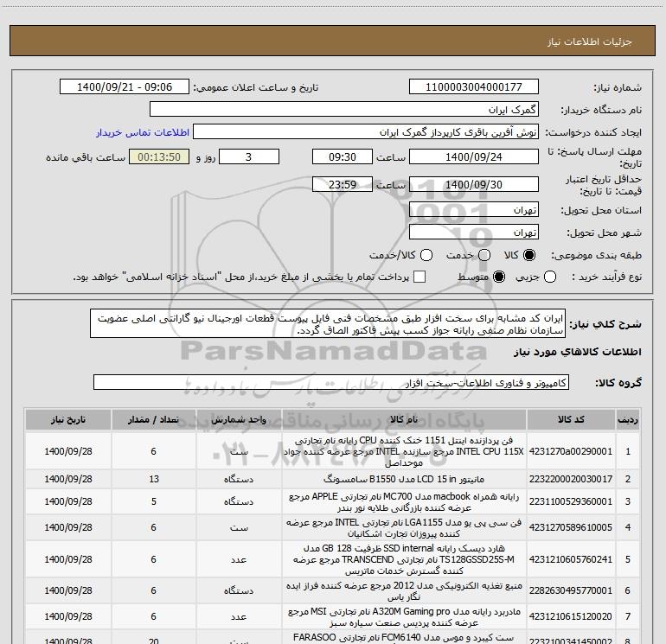Click the اطلاعات کالاهای مورد نیاز heading

[577, 352]
